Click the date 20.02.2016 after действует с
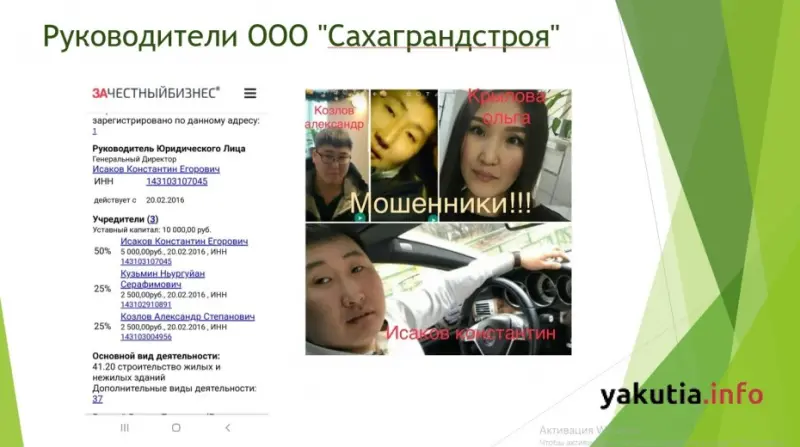The width and height of the screenshot is (800, 447). 165,200
